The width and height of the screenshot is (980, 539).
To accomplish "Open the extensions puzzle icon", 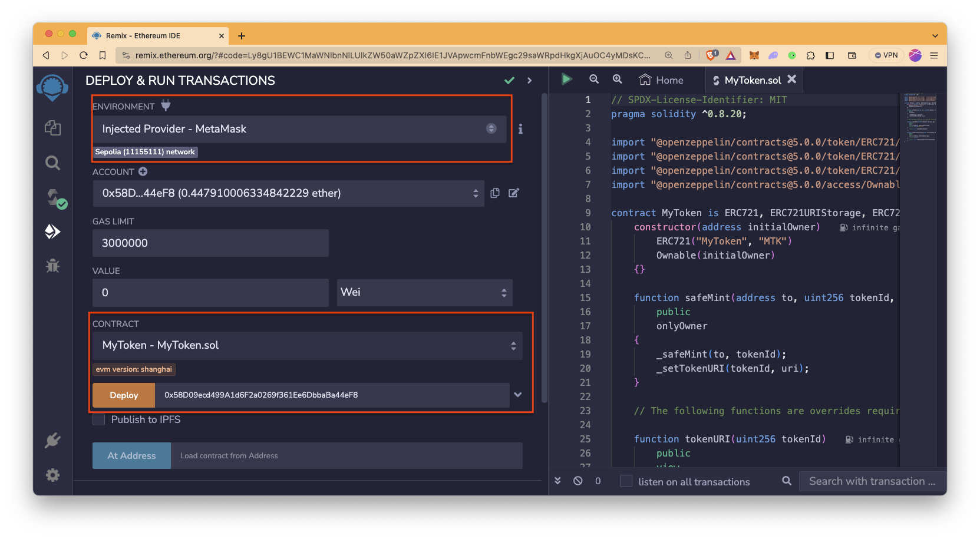I will pos(811,55).
